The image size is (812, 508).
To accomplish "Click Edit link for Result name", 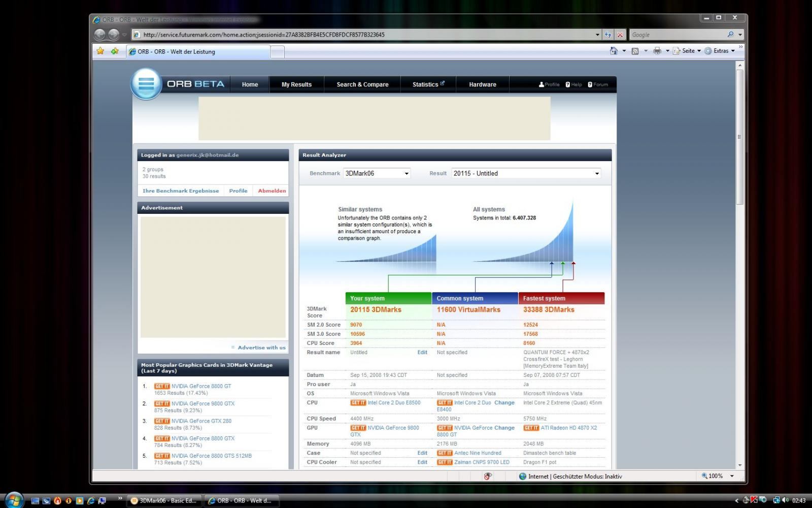I will 422,352.
